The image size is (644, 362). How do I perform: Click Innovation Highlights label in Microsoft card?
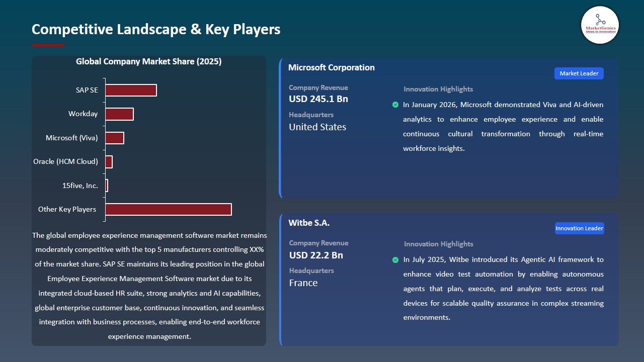coord(438,89)
